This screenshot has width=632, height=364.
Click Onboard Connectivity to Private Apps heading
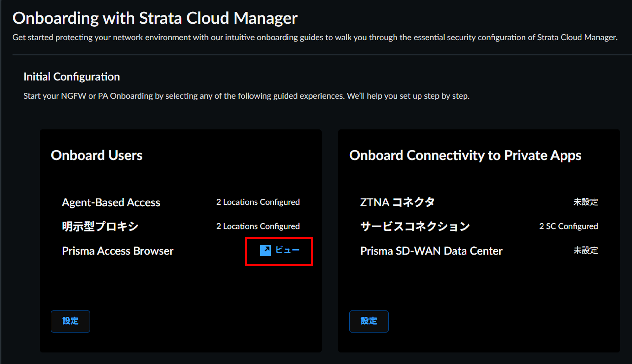(x=465, y=155)
